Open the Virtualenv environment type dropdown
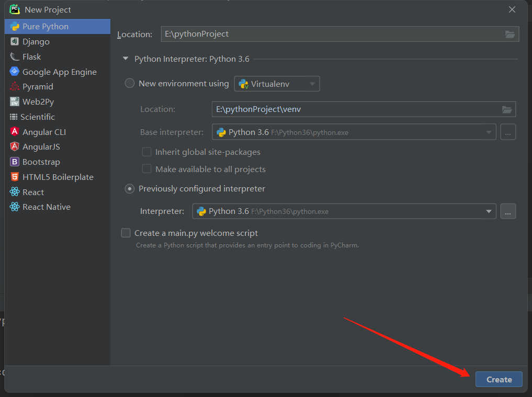Image resolution: width=532 pixels, height=397 pixels. click(x=277, y=84)
